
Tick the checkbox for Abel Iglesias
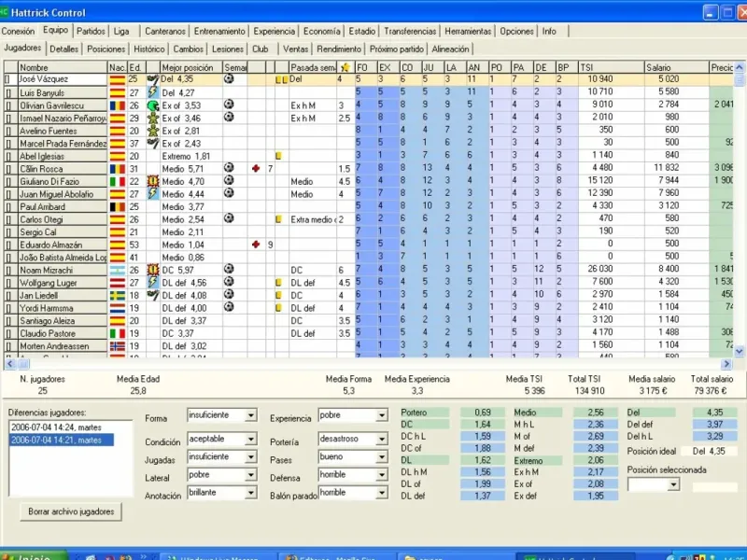point(7,156)
